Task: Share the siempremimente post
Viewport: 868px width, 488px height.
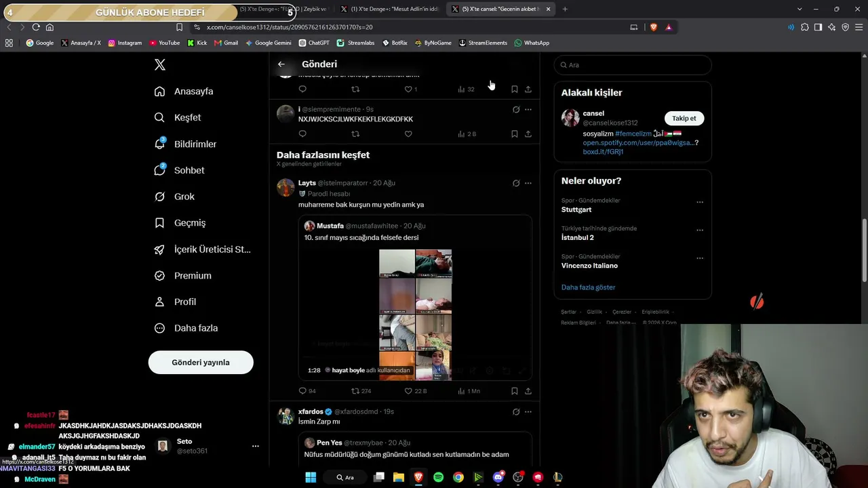Action: (x=528, y=134)
